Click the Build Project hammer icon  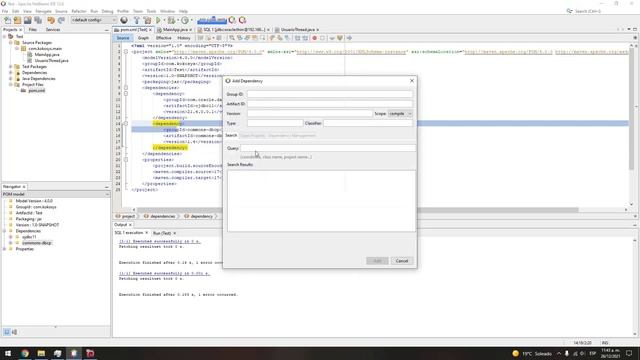pyautogui.click(x=137, y=20)
